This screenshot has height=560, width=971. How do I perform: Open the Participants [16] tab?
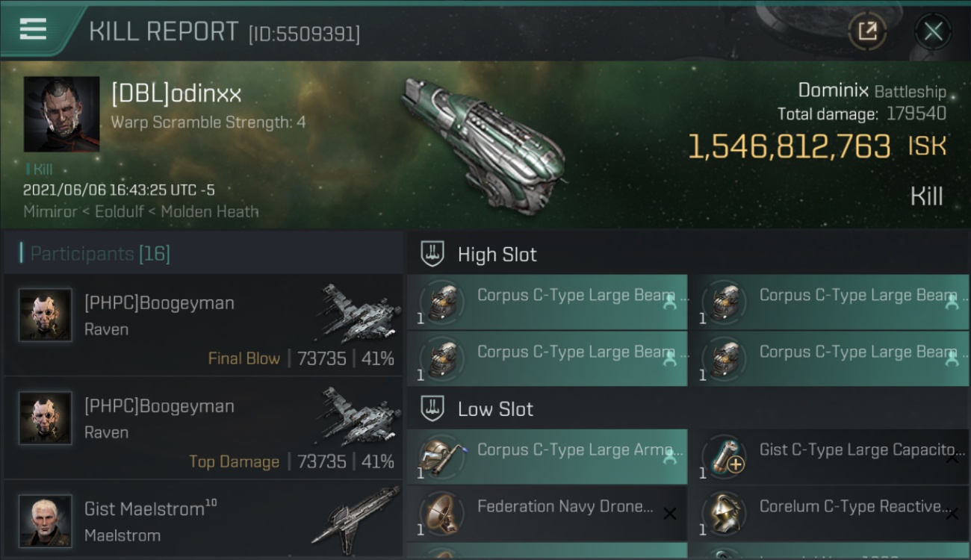(x=100, y=254)
